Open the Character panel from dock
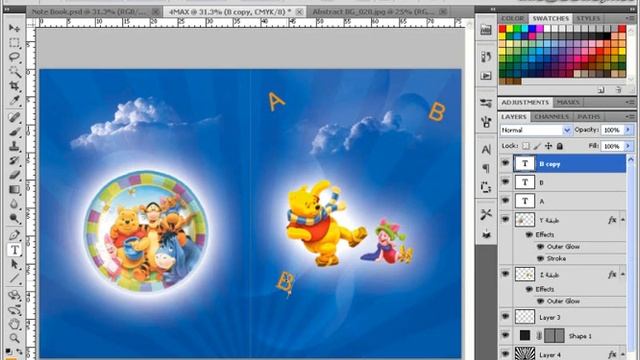The width and height of the screenshot is (640, 360). pyautogui.click(x=486, y=149)
